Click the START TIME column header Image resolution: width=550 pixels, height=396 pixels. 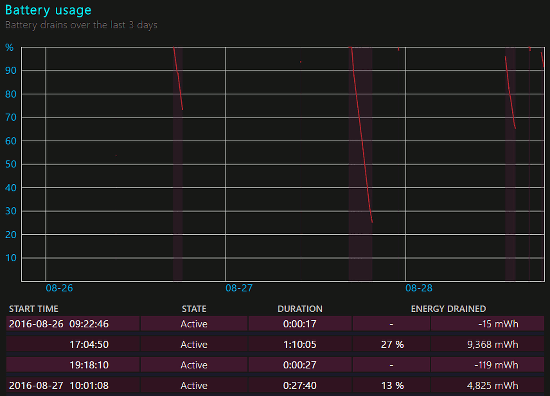point(34,309)
